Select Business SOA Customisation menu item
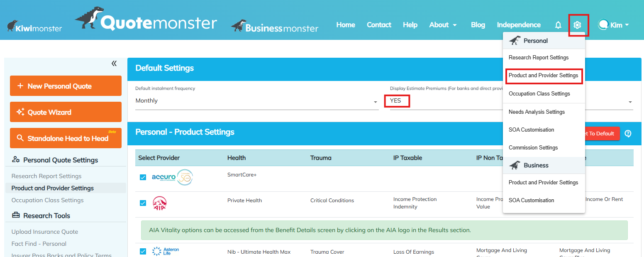 pos(544,200)
